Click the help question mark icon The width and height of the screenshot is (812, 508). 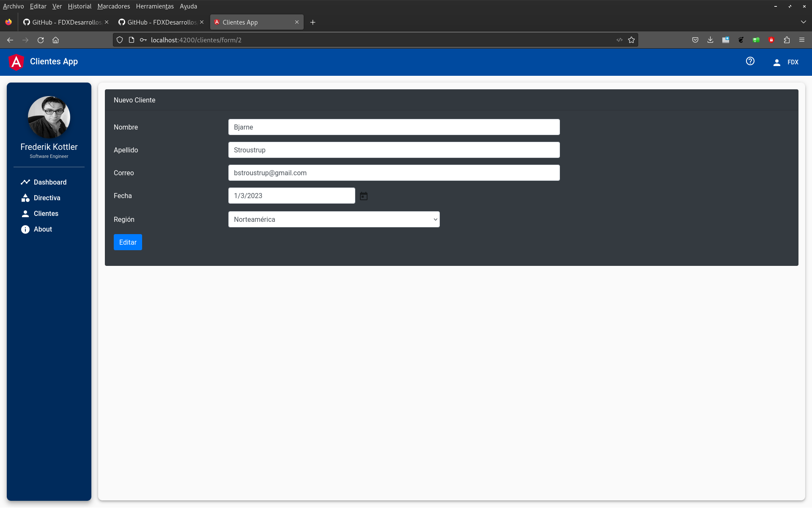(750, 61)
